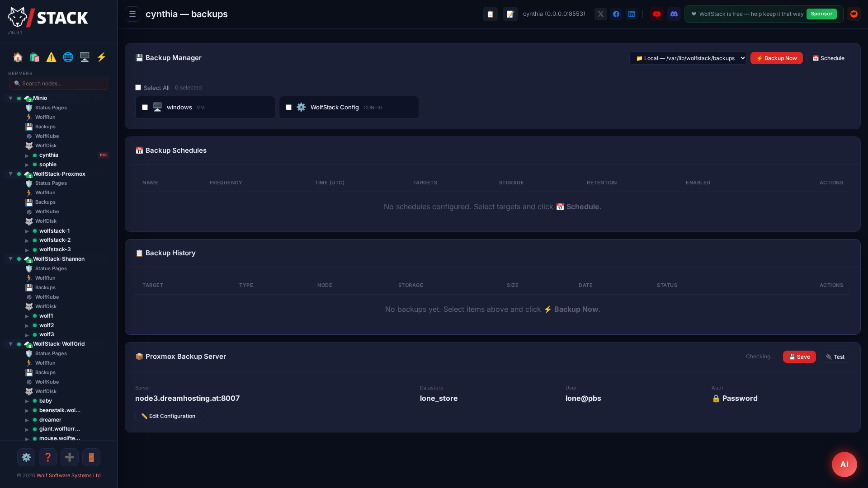Open the Facebook social icon
This screenshot has width=868, height=488.
(616, 14)
